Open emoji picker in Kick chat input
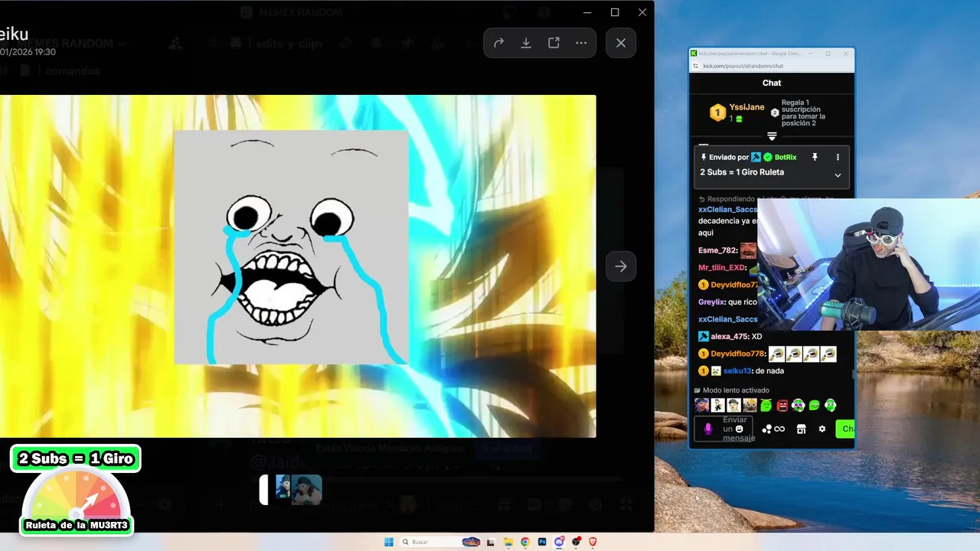Image resolution: width=980 pixels, height=551 pixels. (739, 429)
